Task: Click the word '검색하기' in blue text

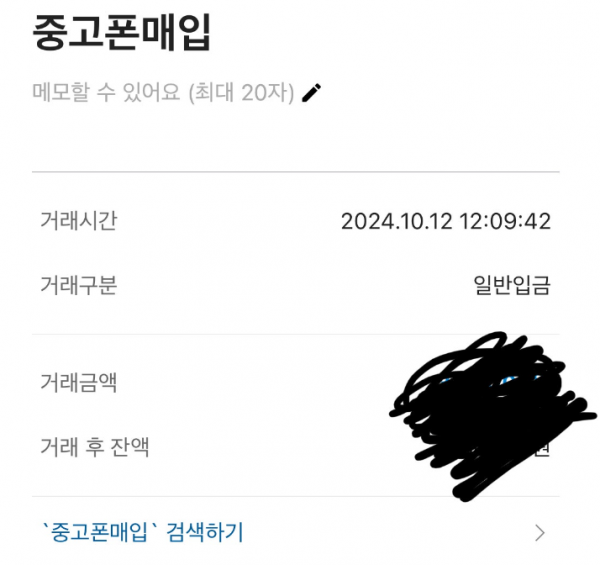Action: [205, 532]
